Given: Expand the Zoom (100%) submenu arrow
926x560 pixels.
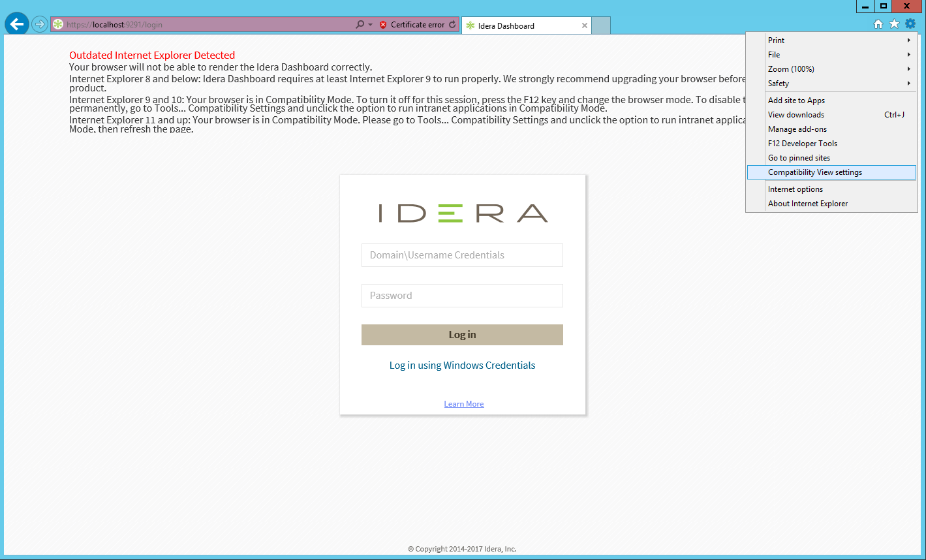Looking at the screenshot, I should (x=909, y=69).
